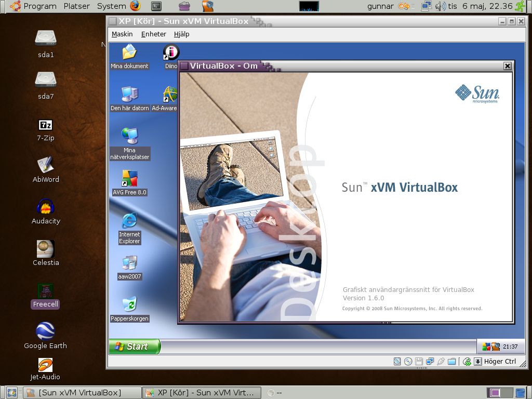Select the Audacity desktop icon

[46, 206]
